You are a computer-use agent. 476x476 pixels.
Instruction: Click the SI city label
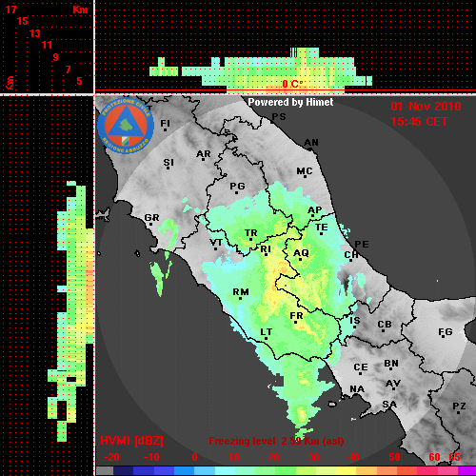tap(169, 163)
